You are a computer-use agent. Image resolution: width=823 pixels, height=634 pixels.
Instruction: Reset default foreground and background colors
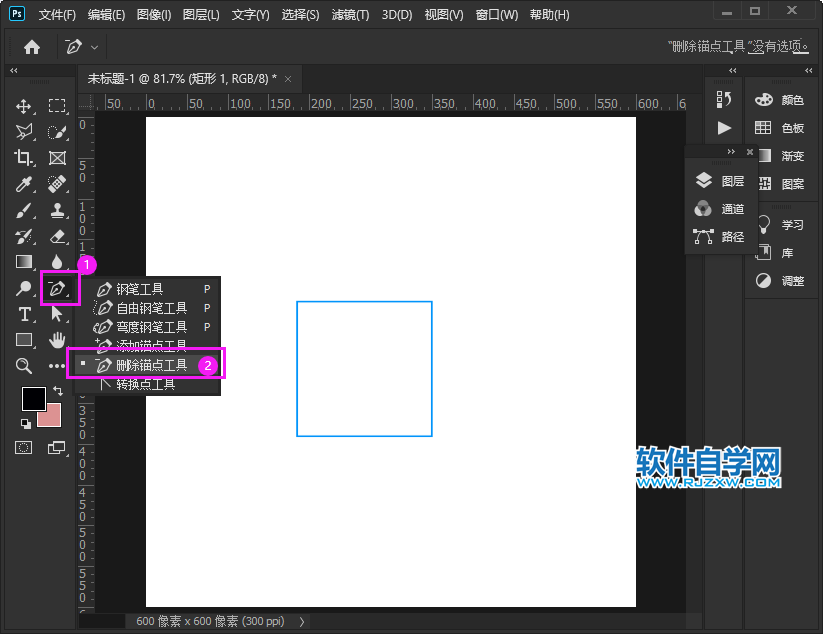pyautogui.click(x=25, y=423)
